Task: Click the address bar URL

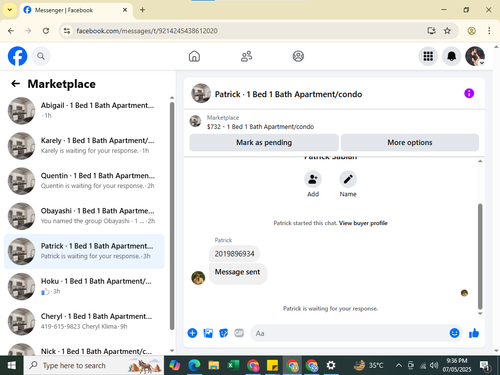Action: tap(147, 31)
